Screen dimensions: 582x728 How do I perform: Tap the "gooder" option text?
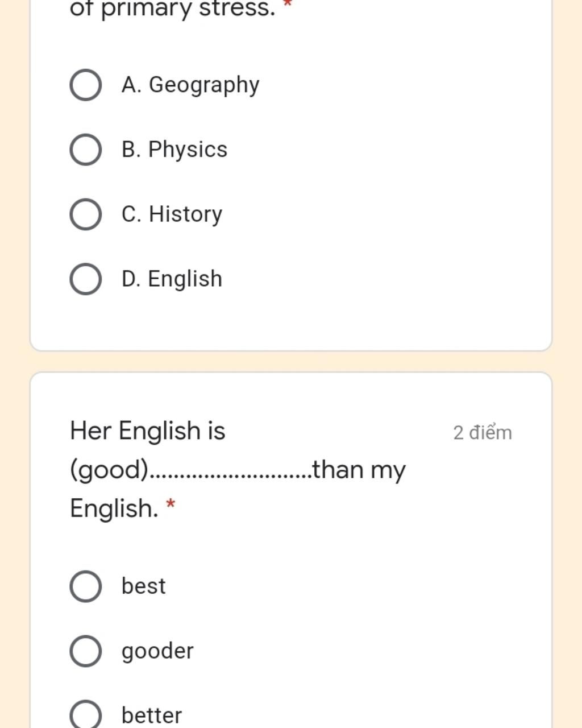[157, 651]
